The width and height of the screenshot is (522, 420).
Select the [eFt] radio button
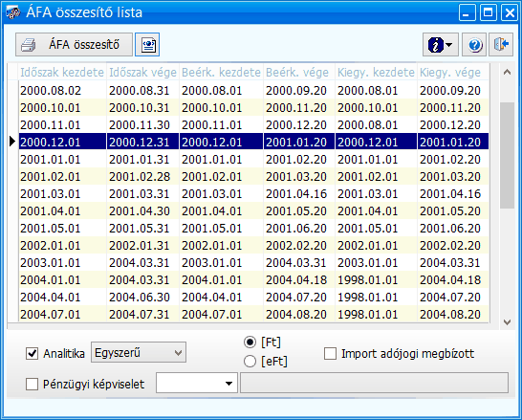coord(250,361)
